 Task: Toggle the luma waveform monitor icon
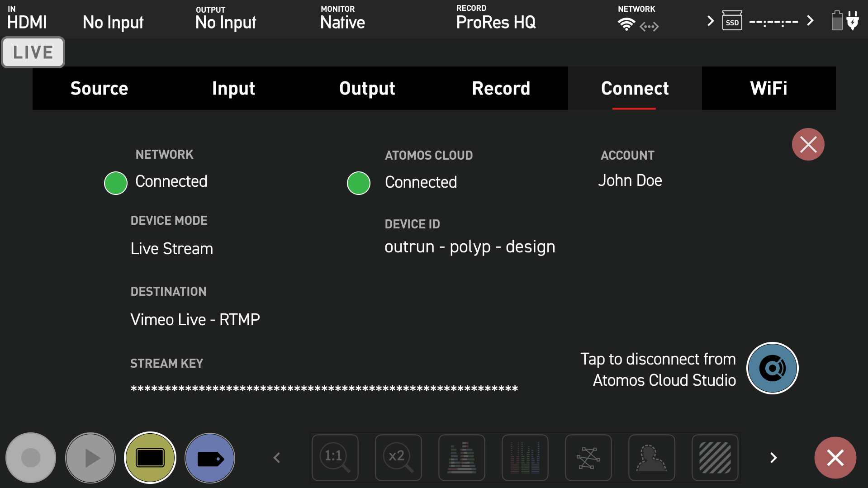(x=461, y=458)
